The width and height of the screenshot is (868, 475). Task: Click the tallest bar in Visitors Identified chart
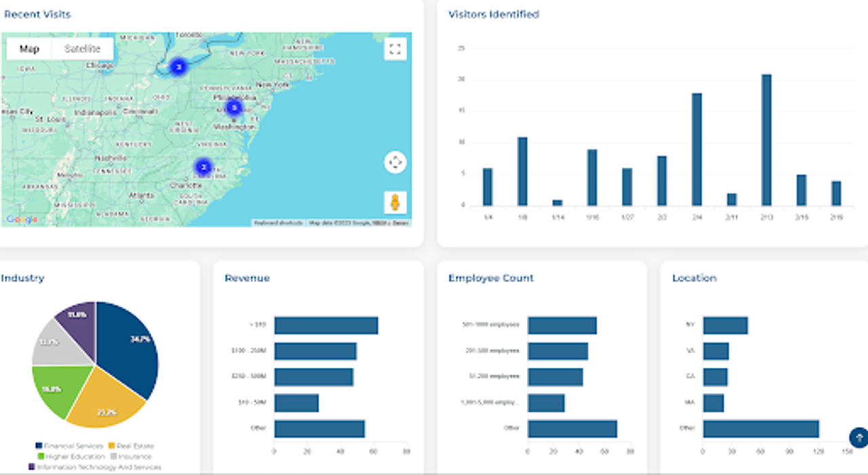coord(766,140)
